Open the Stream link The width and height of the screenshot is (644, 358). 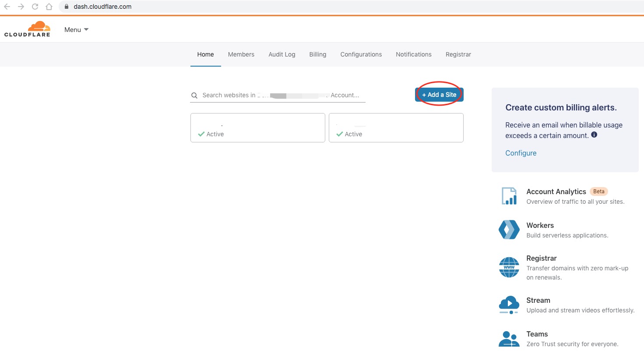tap(538, 300)
